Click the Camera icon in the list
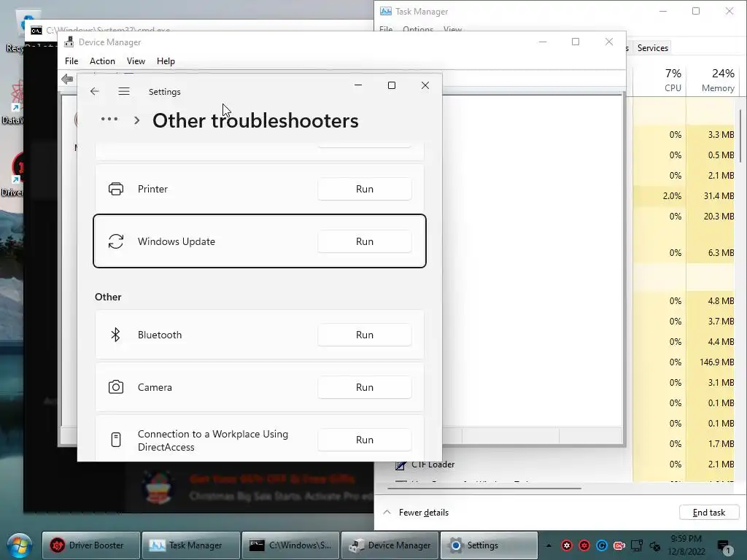The width and height of the screenshot is (747, 560). (x=116, y=386)
